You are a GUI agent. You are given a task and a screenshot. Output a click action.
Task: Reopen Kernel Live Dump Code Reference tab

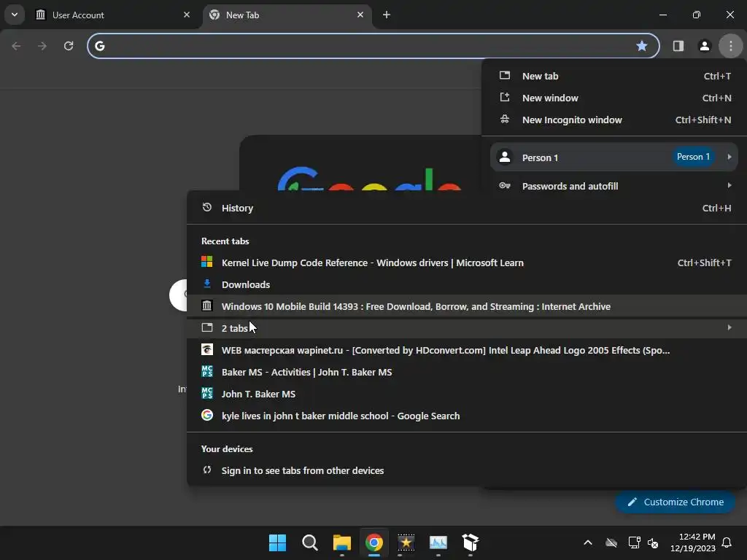pos(467,262)
